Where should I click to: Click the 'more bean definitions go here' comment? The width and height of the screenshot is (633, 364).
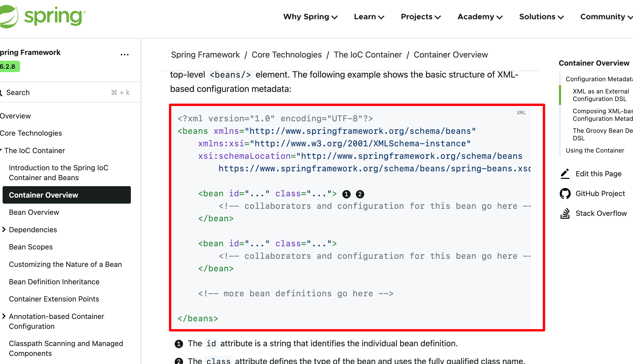[296, 293]
